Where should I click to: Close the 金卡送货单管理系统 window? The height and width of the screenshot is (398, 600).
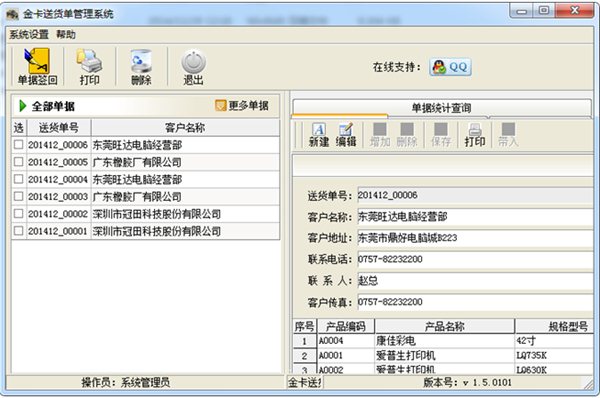[574, 11]
